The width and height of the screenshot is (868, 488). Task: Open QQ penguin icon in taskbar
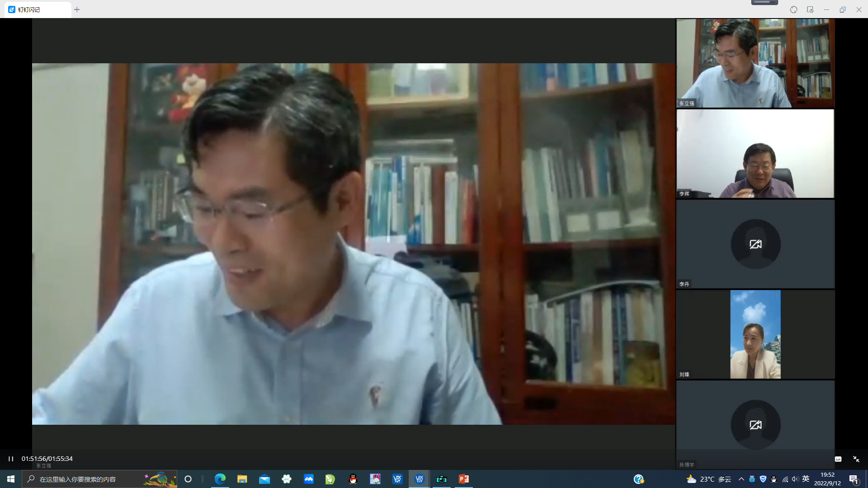click(353, 479)
